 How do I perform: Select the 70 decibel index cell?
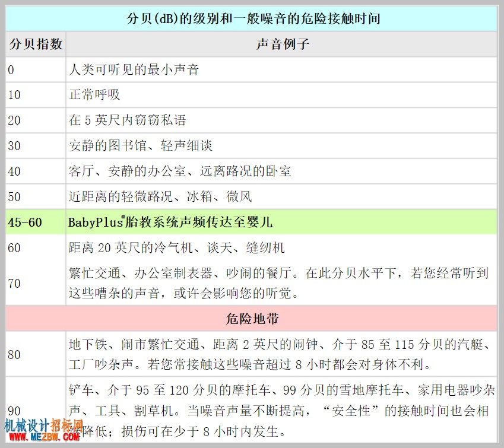(36, 283)
